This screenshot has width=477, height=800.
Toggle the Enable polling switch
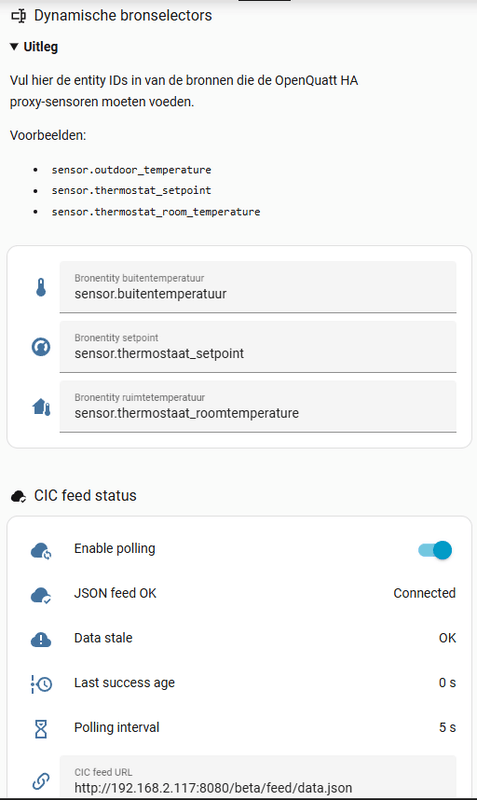coord(435,550)
